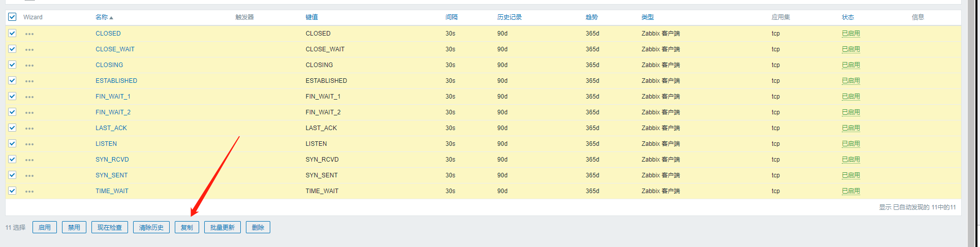Viewport: 980px width, 247px height.
Task: Toggle the 已启用 status for CLOSED
Action: [x=851, y=34]
